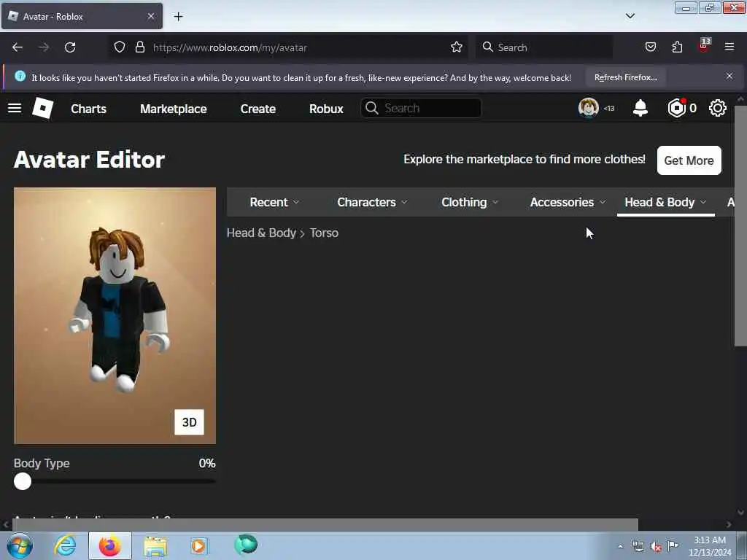The width and height of the screenshot is (747, 560).
Task: Click the red extension badge showing 13
Action: 704,46
